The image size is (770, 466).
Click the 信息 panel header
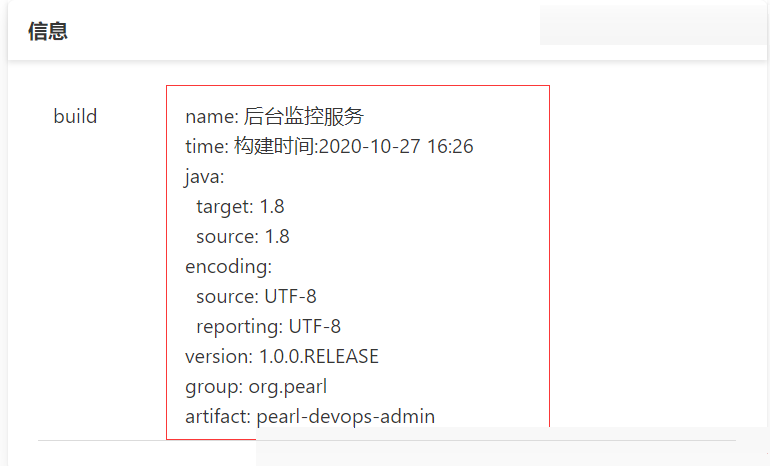pyautogui.click(x=48, y=31)
